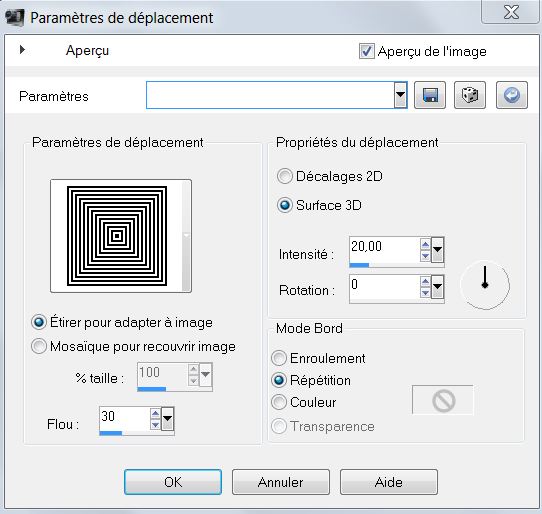
Task: Select the Couleur edge mode option
Action: [x=279, y=402]
